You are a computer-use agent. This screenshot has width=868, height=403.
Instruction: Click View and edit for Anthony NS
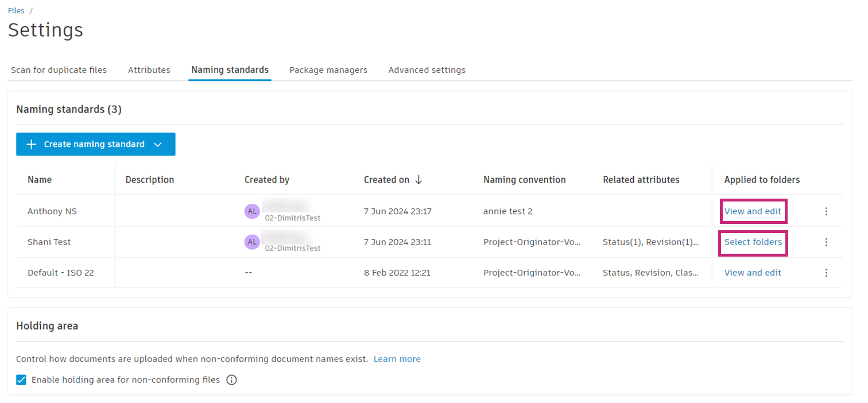(753, 211)
